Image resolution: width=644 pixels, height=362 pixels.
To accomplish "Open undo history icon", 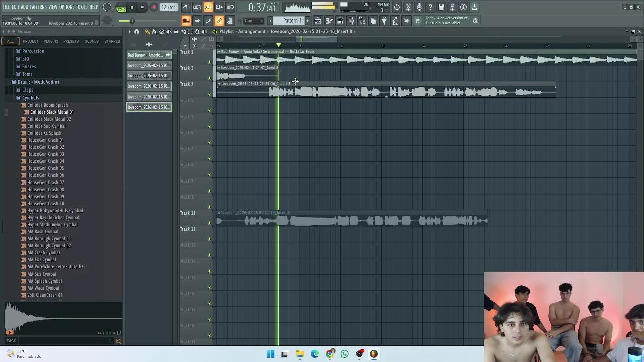I will pos(397,7).
